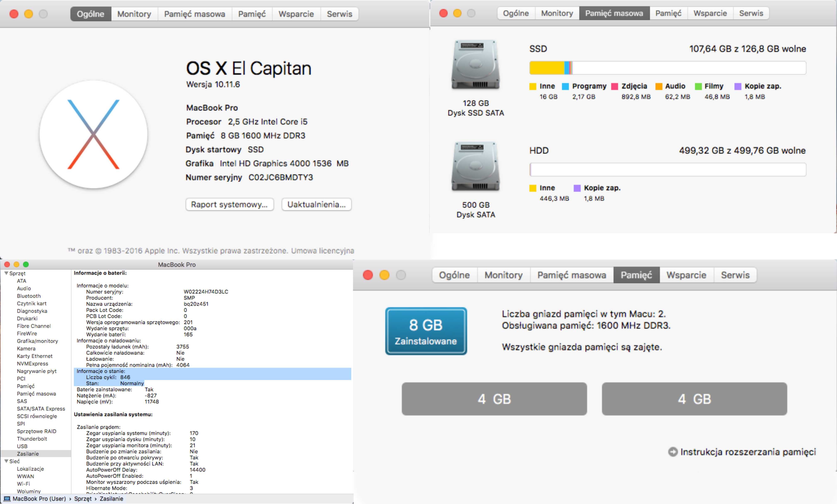Click the purple Kopie zap. swatch under HDD
Screen dimensions: 837x504
pos(577,188)
